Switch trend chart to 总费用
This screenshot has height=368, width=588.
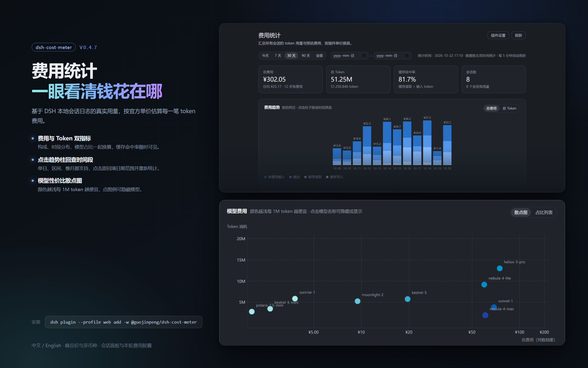pyautogui.click(x=491, y=108)
